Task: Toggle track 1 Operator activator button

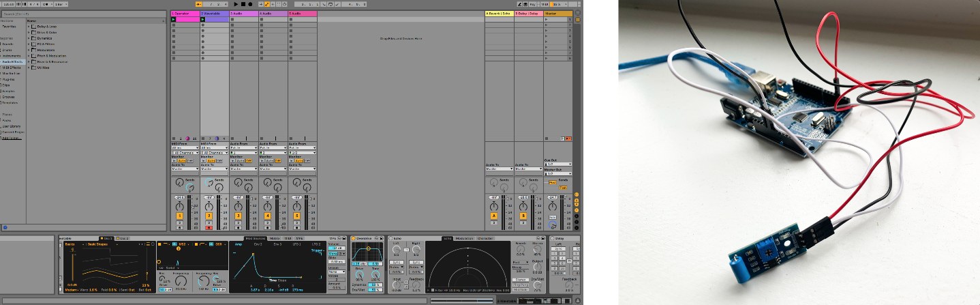Action: (180, 216)
